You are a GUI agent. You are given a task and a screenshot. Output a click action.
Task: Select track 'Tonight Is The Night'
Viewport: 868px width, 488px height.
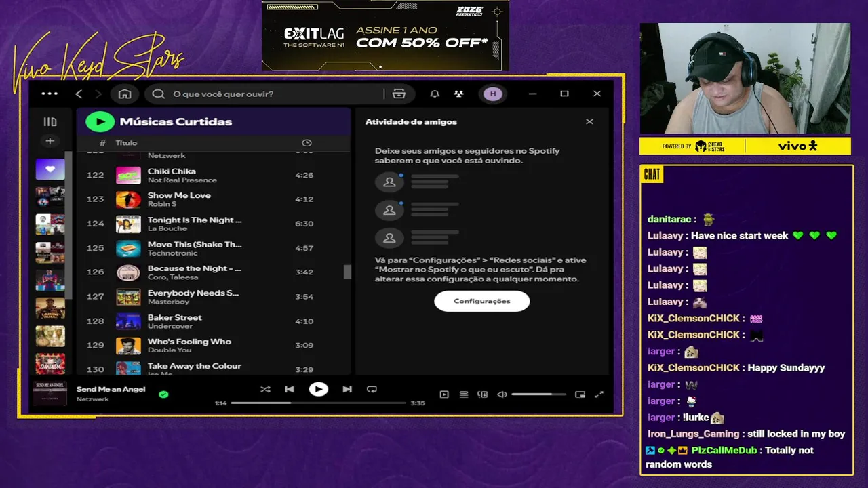point(195,220)
